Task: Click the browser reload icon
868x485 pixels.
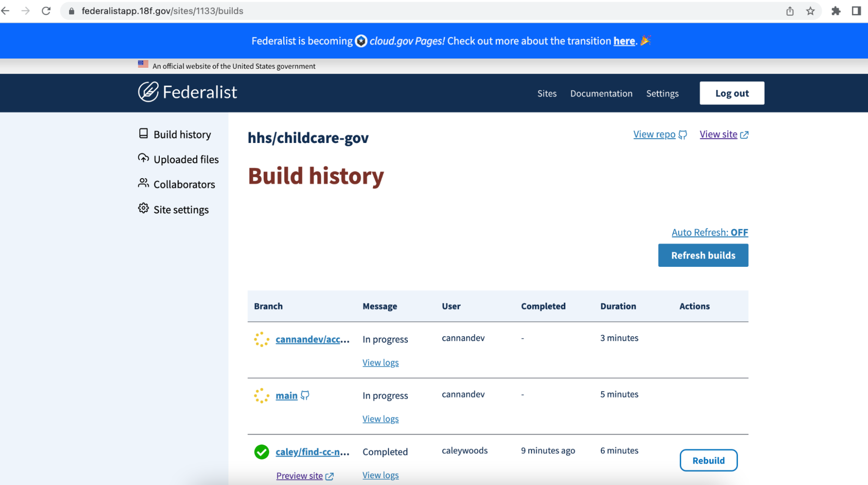Action: pos(46,11)
